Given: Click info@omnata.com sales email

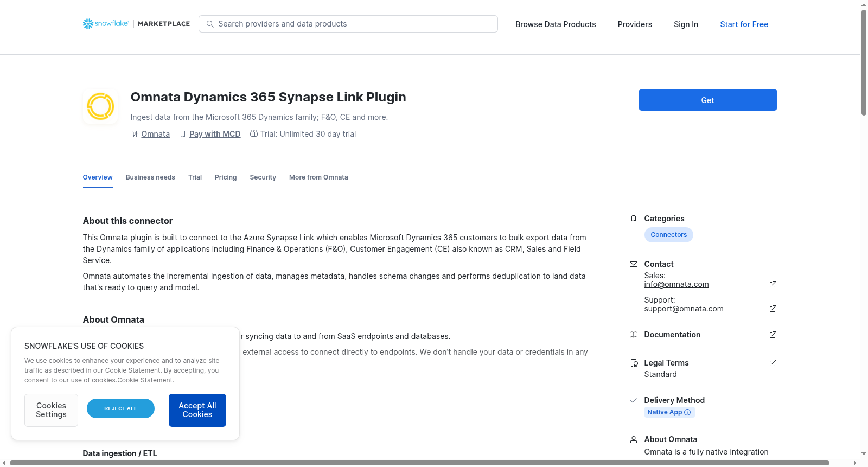Looking at the screenshot, I should (x=676, y=284).
